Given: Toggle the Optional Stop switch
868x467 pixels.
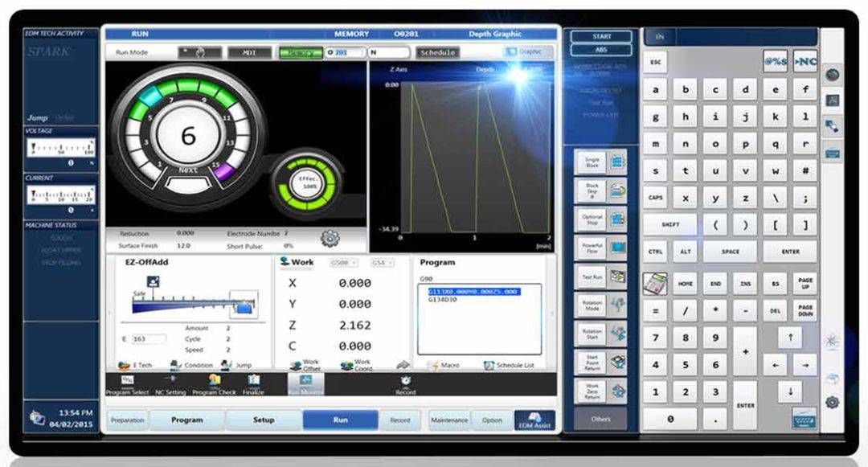Looking at the screenshot, I should coord(600,219).
